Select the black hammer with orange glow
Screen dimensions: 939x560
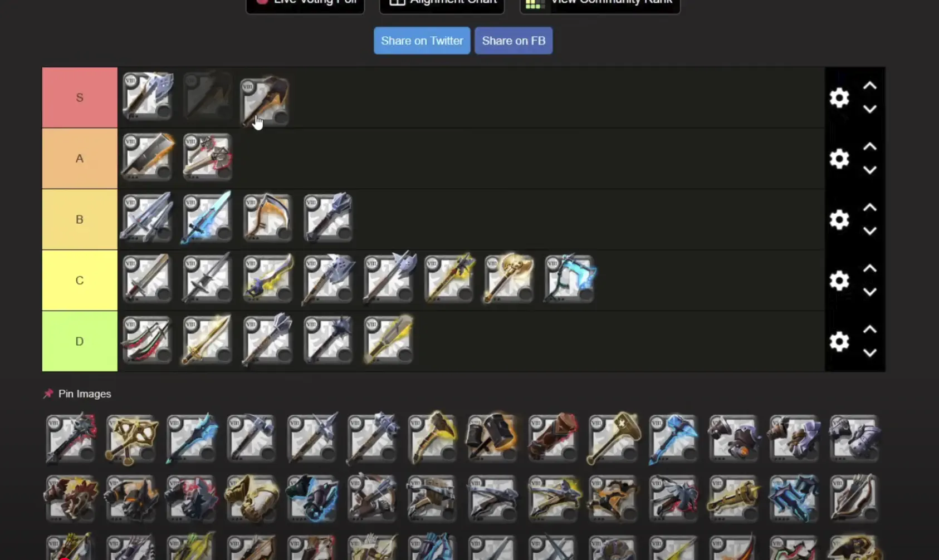coord(492,438)
